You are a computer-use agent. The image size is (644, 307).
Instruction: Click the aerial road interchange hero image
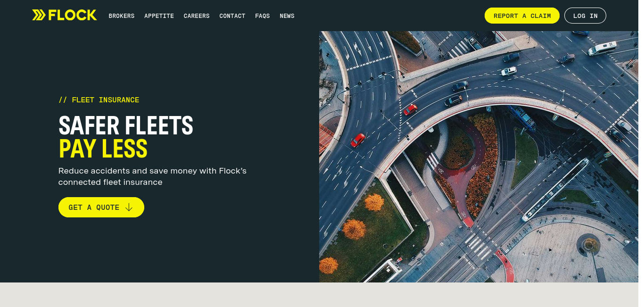coord(479,157)
